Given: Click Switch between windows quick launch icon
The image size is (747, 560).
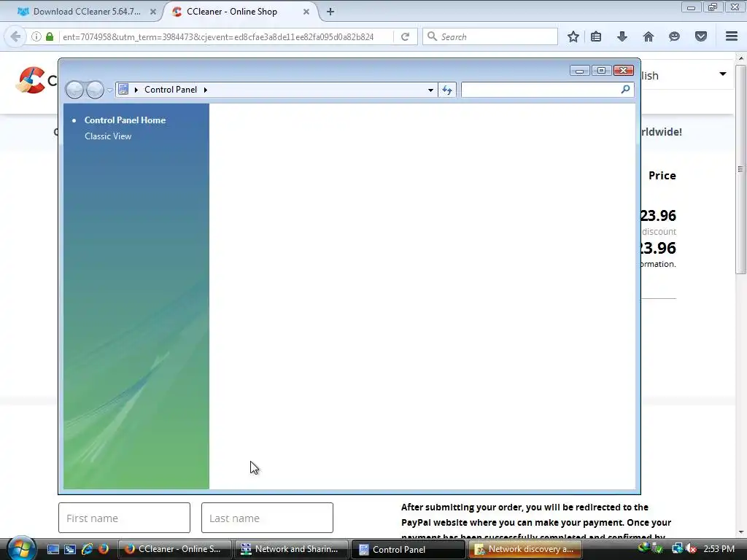Looking at the screenshot, I should tap(70, 549).
